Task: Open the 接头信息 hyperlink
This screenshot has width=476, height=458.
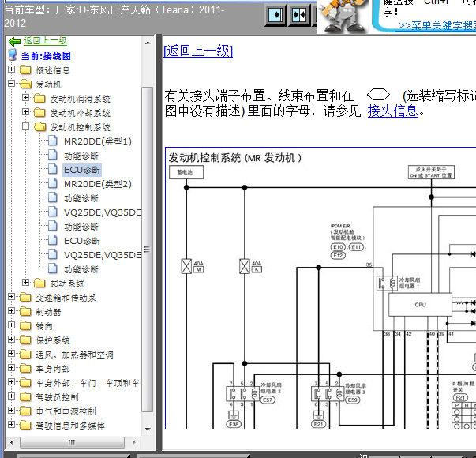Action: 392,111
